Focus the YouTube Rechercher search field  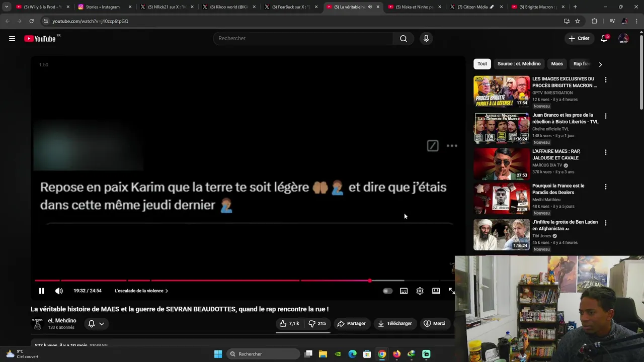pyautogui.click(x=303, y=39)
